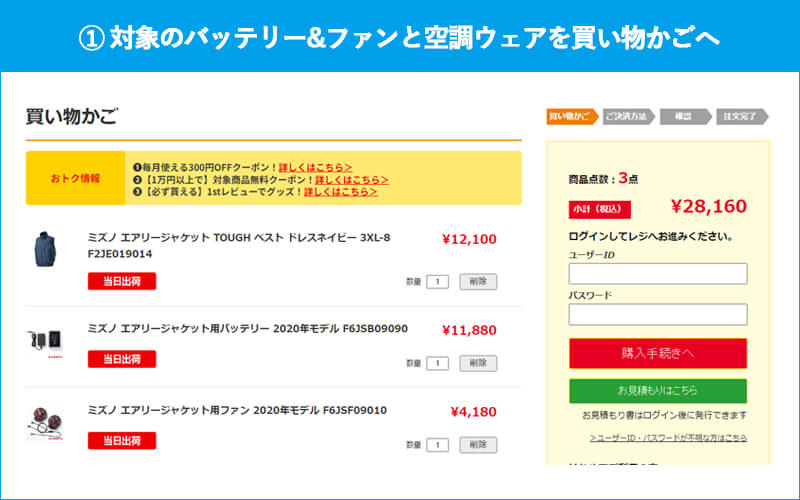Focus the ユーザーID input field
This screenshot has height=500, width=800.
click(657, 273)
